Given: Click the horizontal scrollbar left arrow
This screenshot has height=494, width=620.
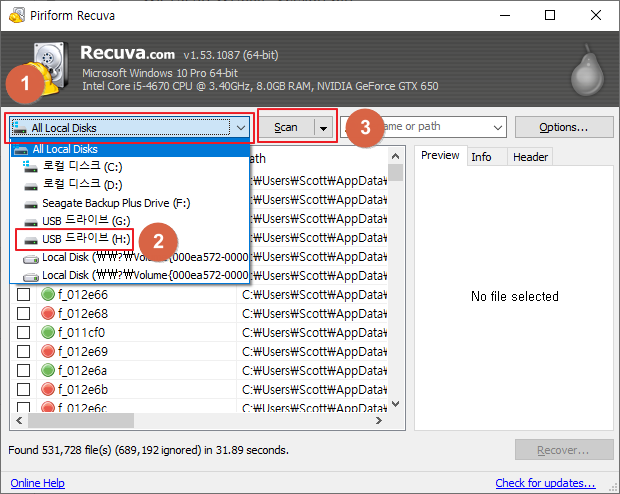Looking at the screenshot, I should point(19,420).
